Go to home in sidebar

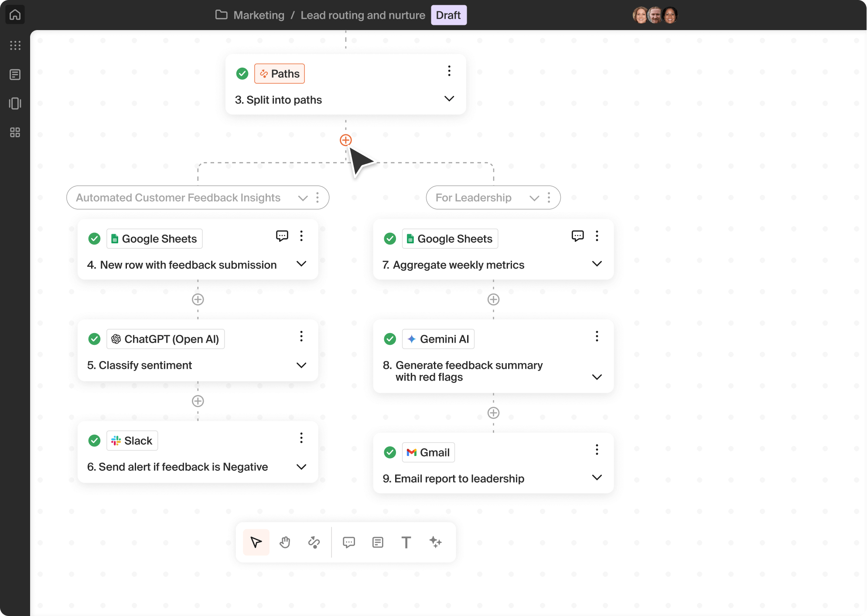tap(15, 15)
